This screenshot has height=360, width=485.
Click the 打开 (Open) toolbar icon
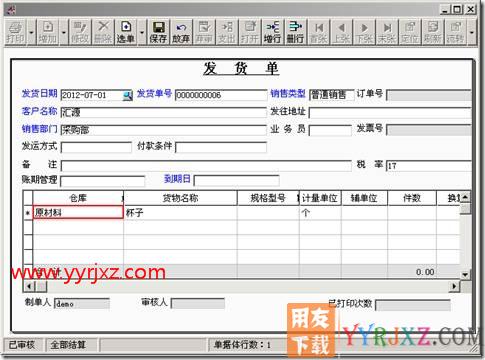250,32
